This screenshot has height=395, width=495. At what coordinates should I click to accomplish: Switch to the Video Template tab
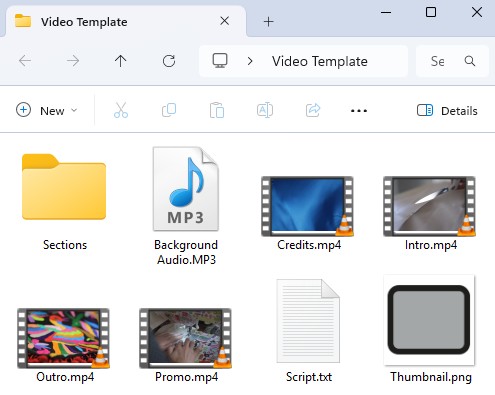pyautogui.click(x=126, y=22)
